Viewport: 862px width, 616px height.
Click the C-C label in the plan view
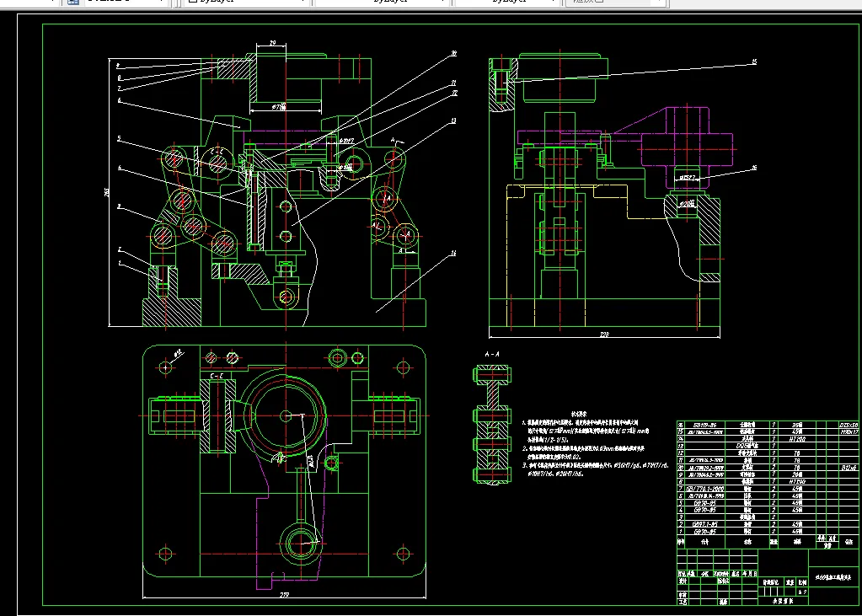tap(217, 376)
